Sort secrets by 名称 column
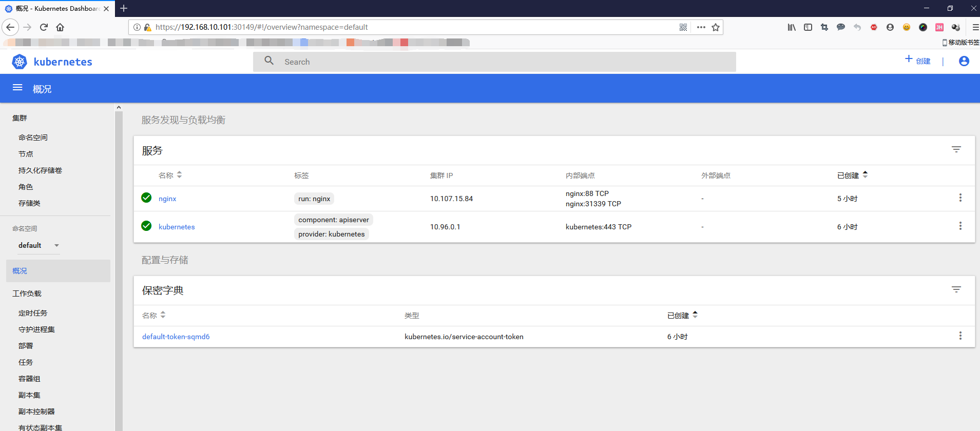The image size is (980, 431). [x=153, y=316]
